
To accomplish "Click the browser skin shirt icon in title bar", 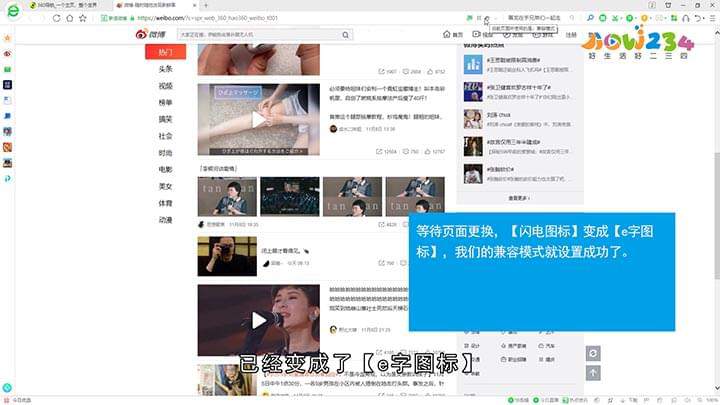I will tap(668, 5).
